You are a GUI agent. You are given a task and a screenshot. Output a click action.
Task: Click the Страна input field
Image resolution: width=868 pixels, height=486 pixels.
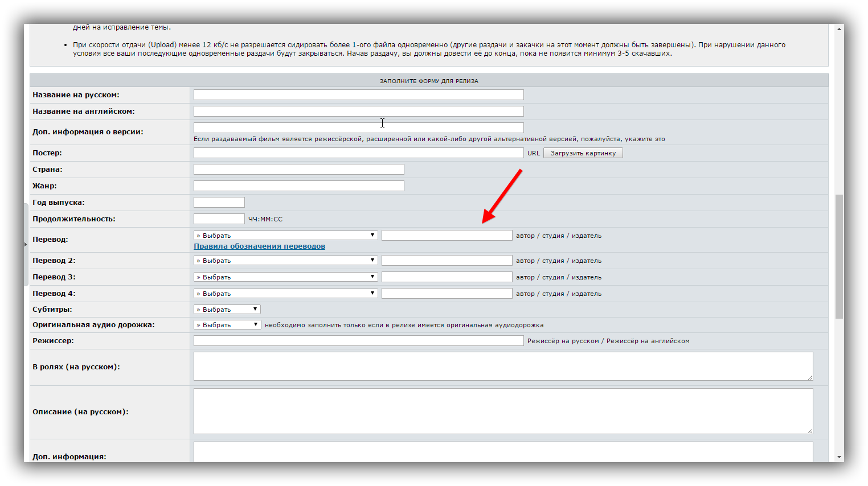tap(298, 170)
